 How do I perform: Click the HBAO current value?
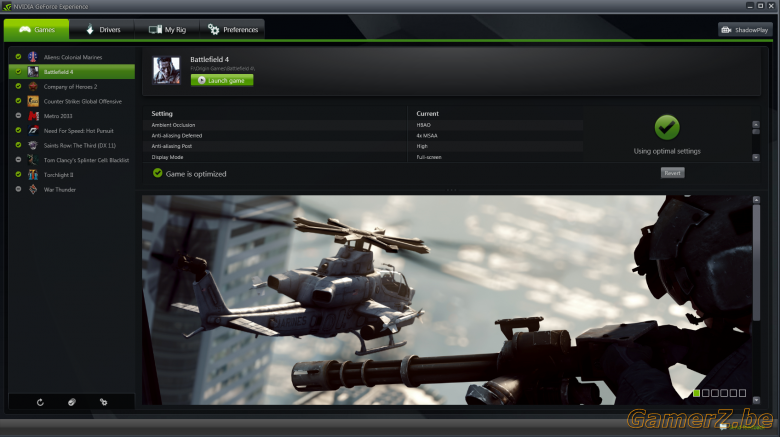pyautogui.click(x=423, y=125)
